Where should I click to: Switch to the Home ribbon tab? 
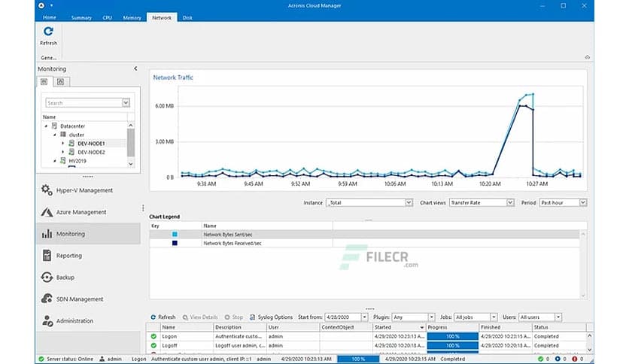click(50, 17)
